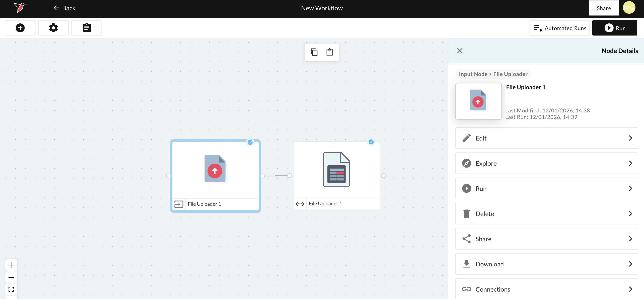
Task: Open Automated Runs
Action: [560, 28]
